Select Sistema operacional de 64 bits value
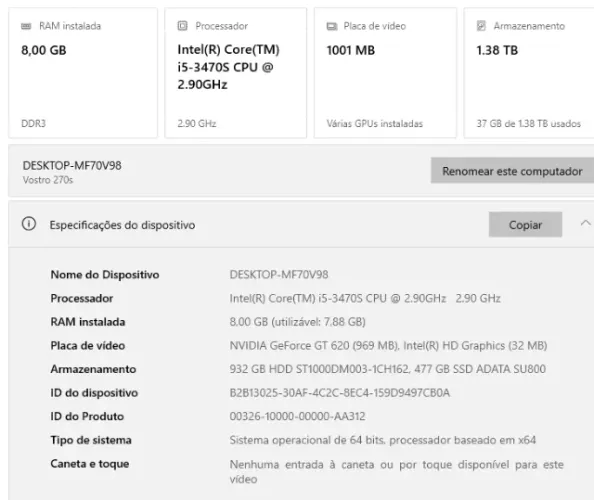 (x=383, y=440)
